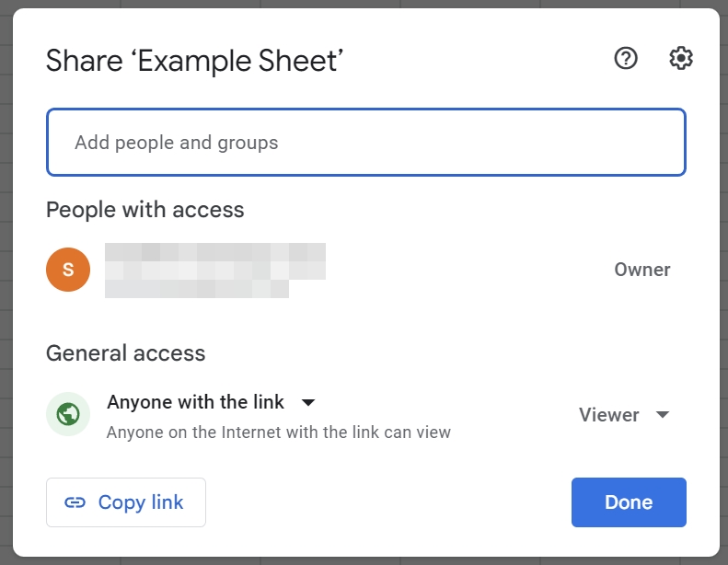Click the arrow next to Viewer
The image size is (728, 565).
pyautogui.click(x=663, y=415)
